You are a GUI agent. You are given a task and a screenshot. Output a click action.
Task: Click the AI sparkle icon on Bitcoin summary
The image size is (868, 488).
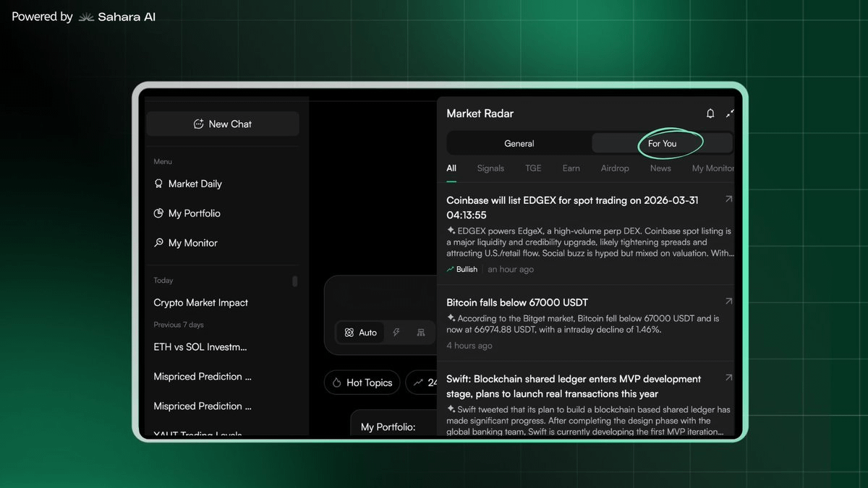pos(451,318)
